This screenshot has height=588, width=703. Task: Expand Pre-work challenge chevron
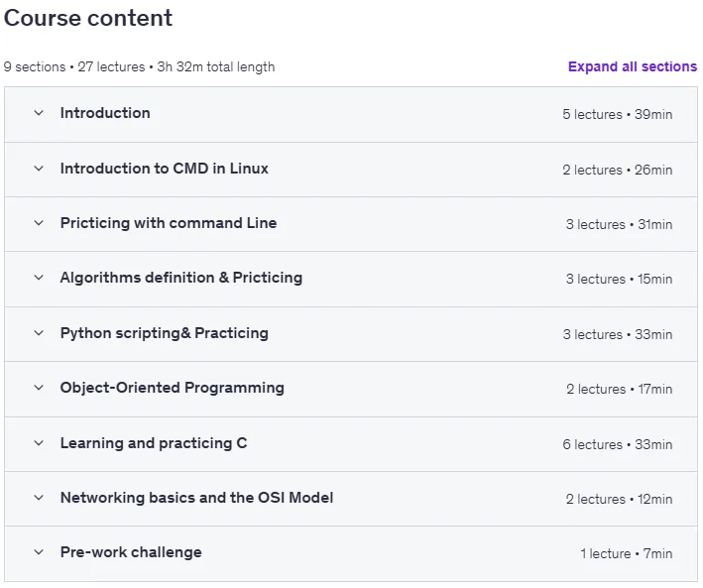[39, 552]
